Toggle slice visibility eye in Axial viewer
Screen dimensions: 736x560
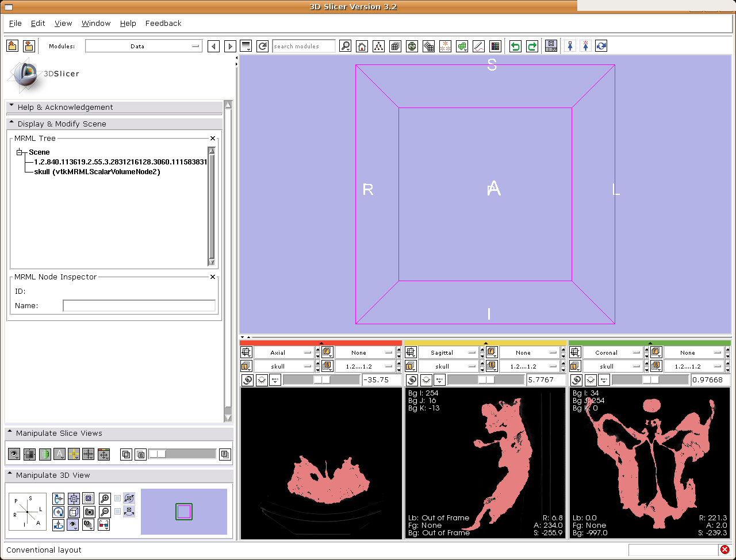point(262,380)
